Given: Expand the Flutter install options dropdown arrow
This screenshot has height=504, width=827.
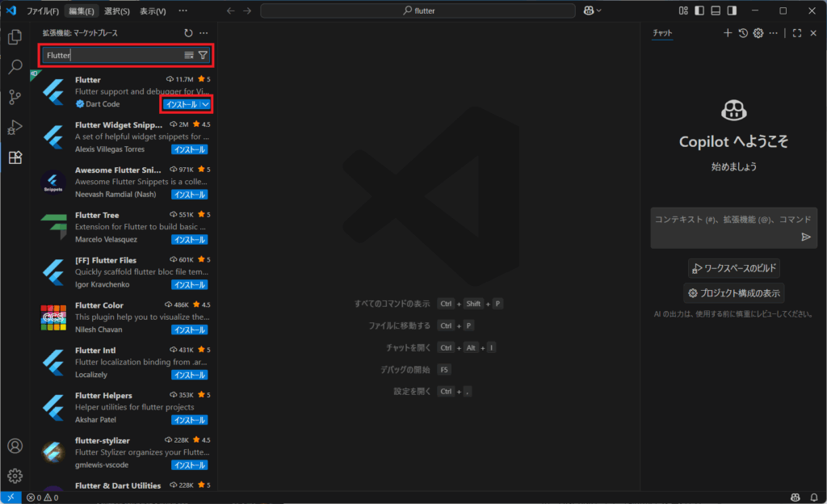Looking at the screenshot, I should coord(206,105).
